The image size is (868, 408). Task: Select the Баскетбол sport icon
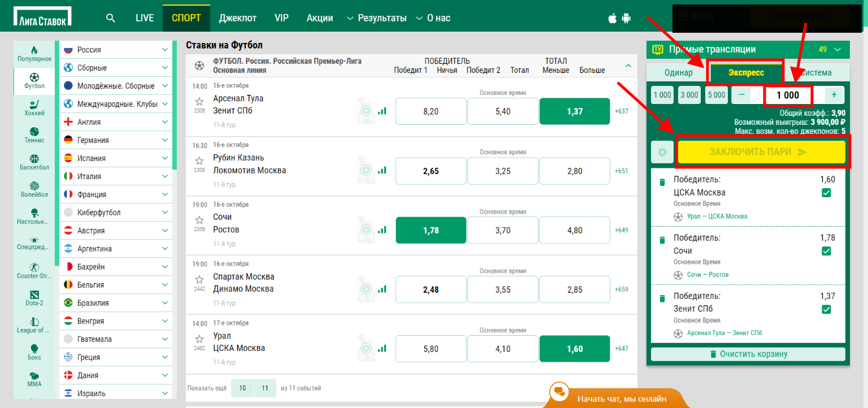34,162
